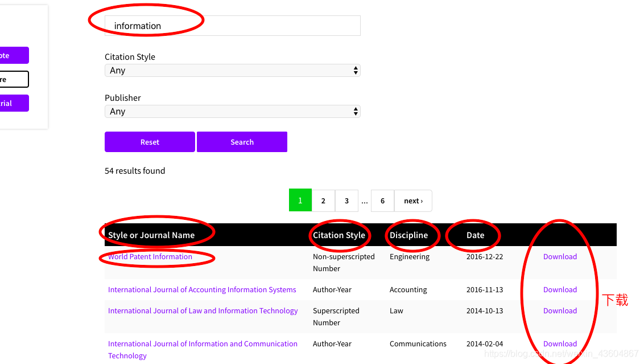Image resolution: width=644 pixels, height=364 pixels.
Task: Click the '54 results found' text
Action: click(x=135, y=171)
